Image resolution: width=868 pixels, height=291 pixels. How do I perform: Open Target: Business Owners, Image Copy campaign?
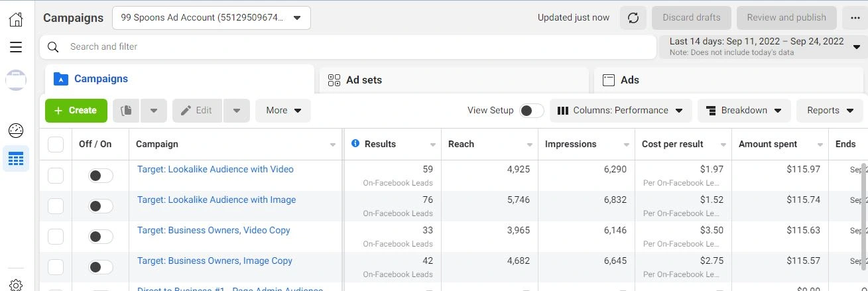click(215, 261)
